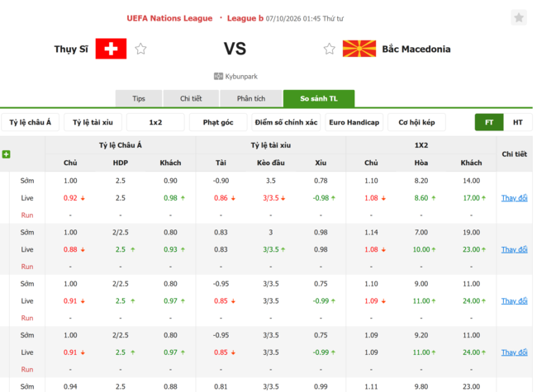Screen dimensions: 537x392
Task: Click live draw odds 10.00
Action: [x=421, y=250]
